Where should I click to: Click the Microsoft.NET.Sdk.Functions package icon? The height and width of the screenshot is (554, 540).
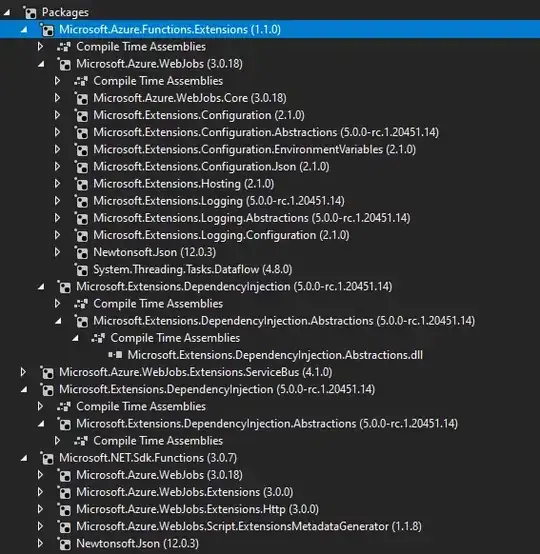[47, 458]
